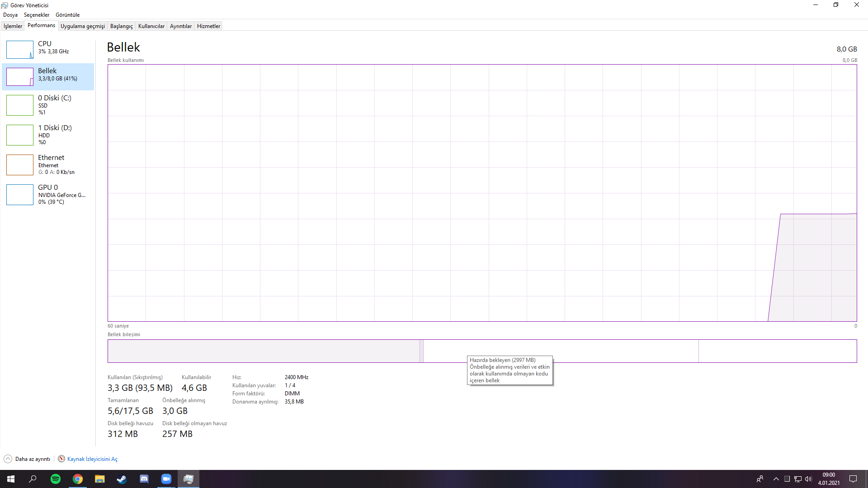
Task: Click the memory usage graph
Action: tap(482, 193)
